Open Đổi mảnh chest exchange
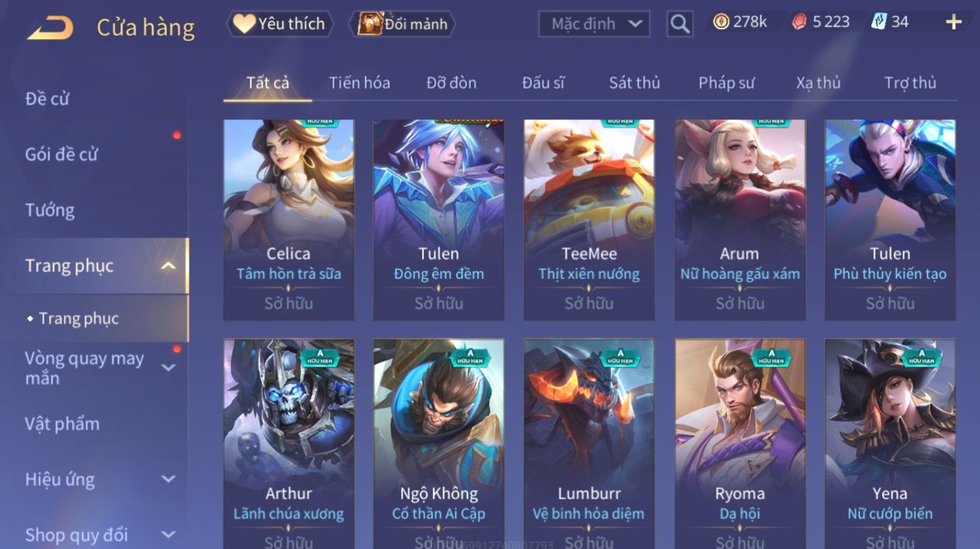The height and width of the screenshot is (549, 980). (x=402, y=24)
